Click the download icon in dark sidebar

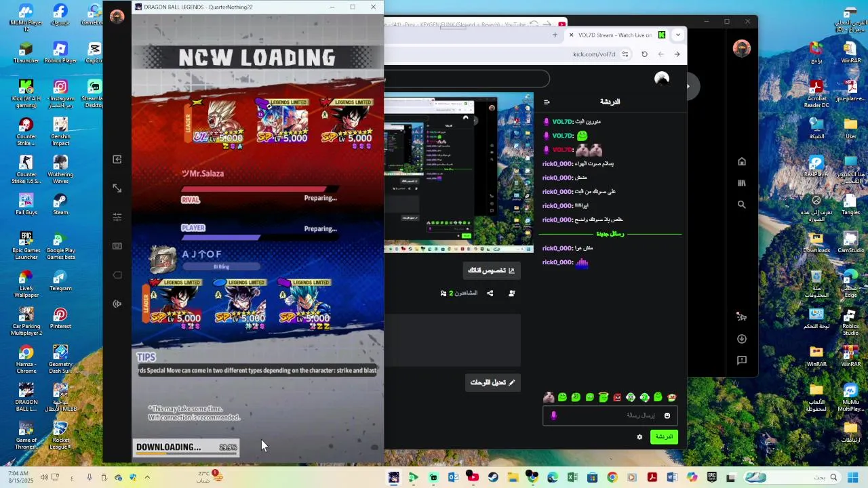pos(742,339)
